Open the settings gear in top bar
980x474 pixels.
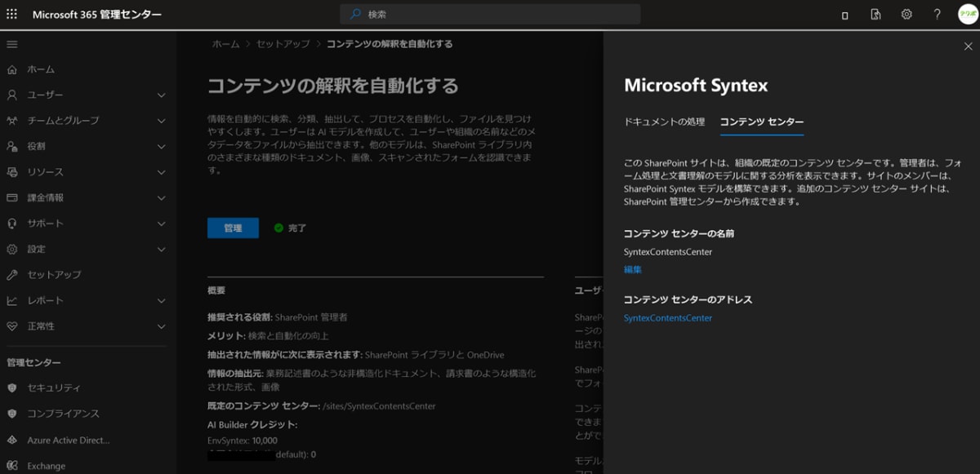(906, 15)
